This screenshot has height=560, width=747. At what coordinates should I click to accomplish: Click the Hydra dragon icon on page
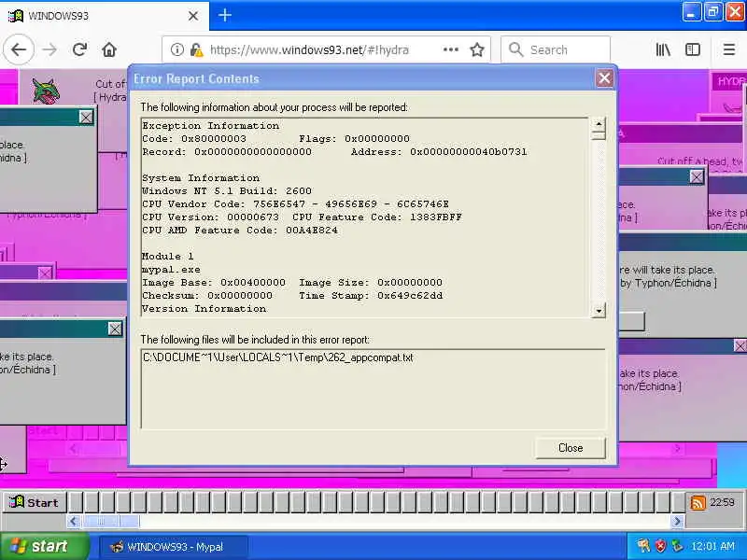click(46, 91)
